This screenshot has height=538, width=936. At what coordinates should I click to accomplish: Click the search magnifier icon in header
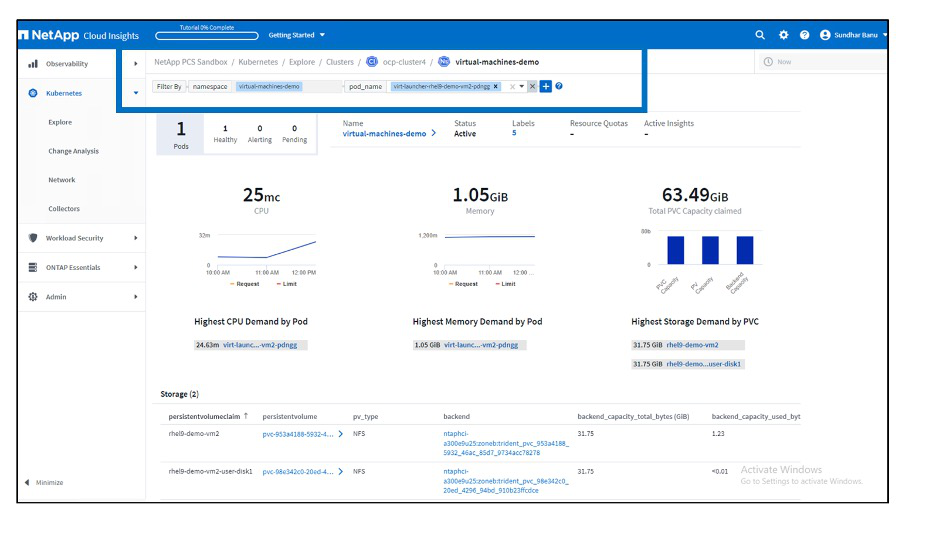[x=761, y=35]
